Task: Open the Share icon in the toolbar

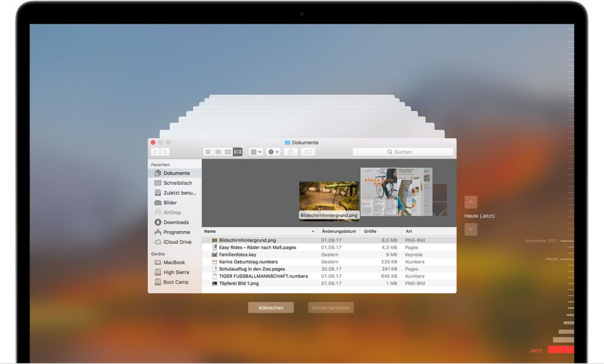Action: (x=290, y=152)
